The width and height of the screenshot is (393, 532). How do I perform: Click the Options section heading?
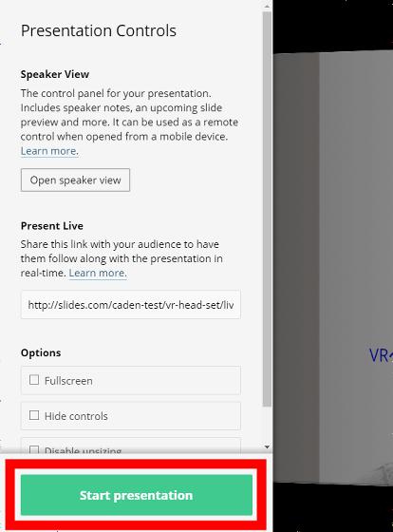click(x=41, y=352)
